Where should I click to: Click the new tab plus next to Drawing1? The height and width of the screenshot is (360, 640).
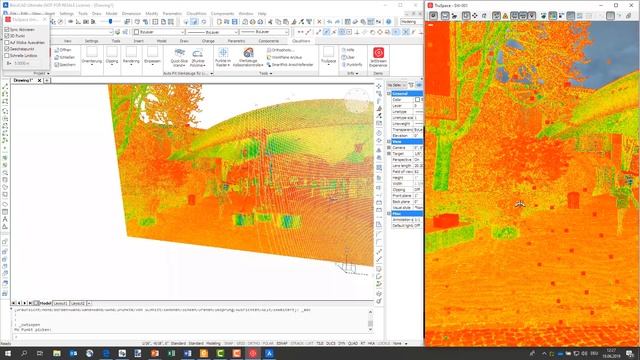[x=47, y=80]
